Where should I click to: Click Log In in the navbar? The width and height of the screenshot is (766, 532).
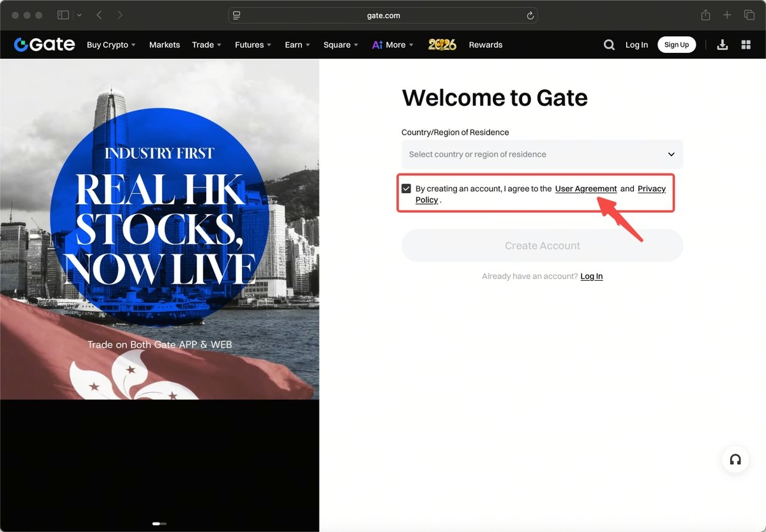click(636, 45)
